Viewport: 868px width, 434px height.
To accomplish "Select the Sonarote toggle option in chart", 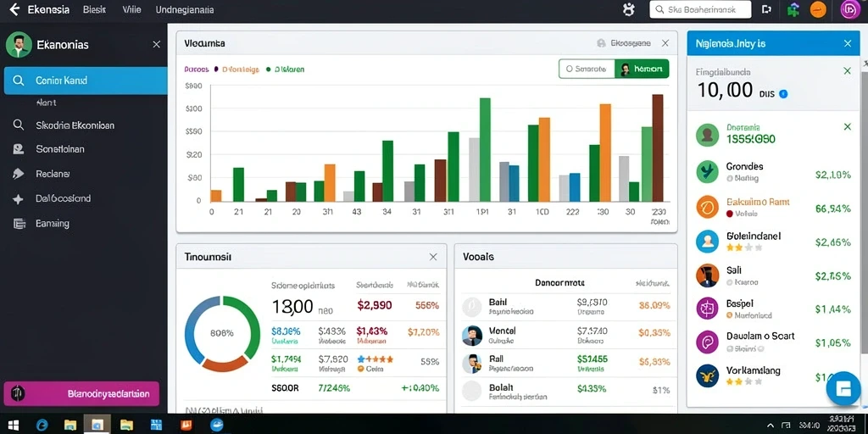I will click(587, 70).
